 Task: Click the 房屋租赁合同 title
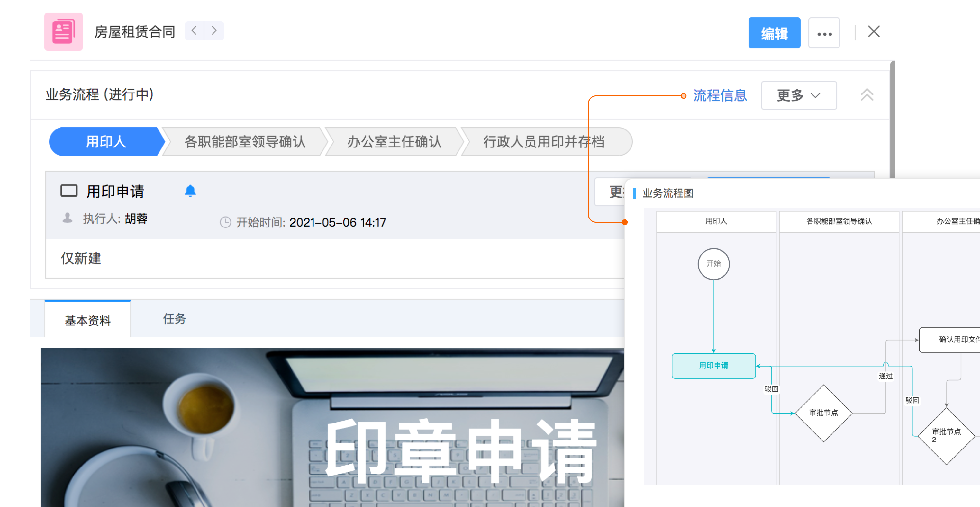tap(135, 32)
